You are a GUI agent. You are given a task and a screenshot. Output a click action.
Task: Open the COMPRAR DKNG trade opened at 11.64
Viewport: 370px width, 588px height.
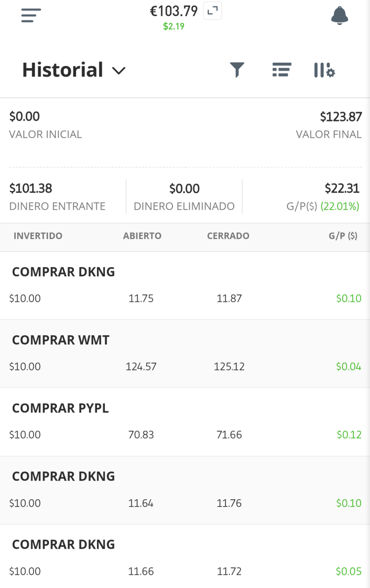pyautogui.click(x=185, y=490)
